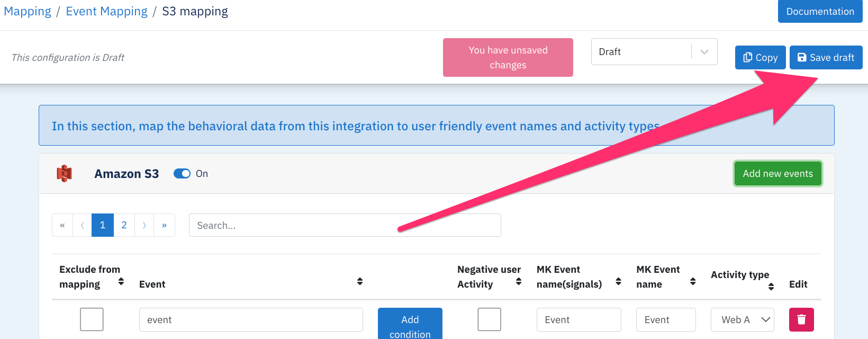This screenshot has width=868, height=339.
Task: Open the Mapping breadcrumb link
Action: 28,12
